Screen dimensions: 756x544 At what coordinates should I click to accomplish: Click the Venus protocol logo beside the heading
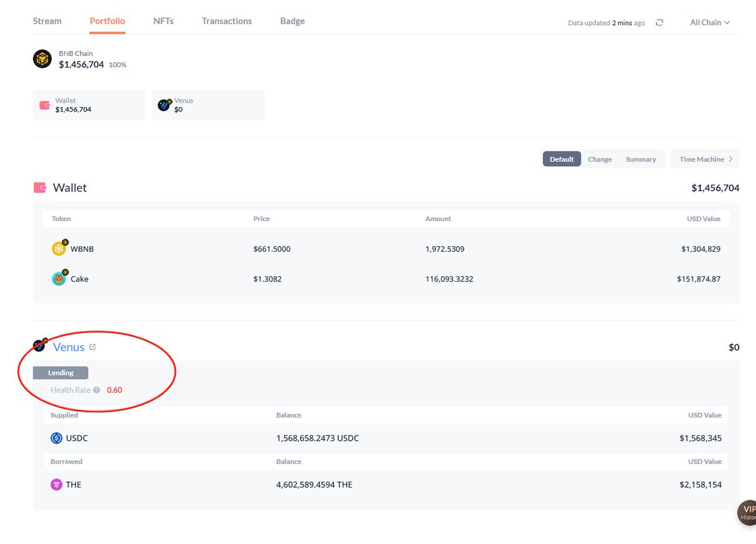(40, 345)
